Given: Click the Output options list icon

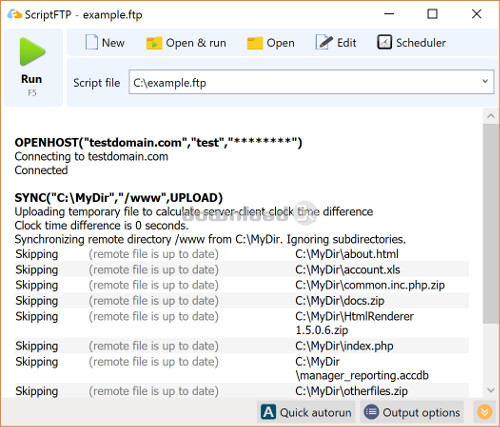Looking at the screenshot, I should (371, 412).
